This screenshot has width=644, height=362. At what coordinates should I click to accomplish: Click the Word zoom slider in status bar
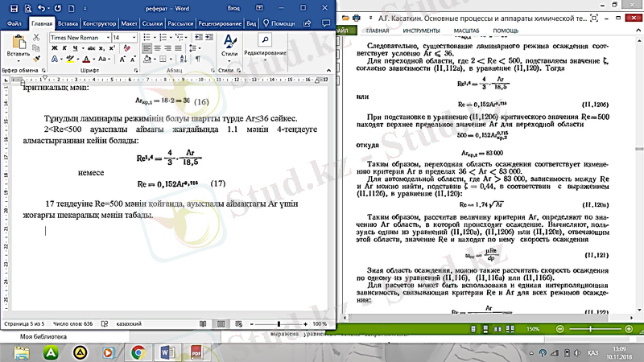[278, 323]
